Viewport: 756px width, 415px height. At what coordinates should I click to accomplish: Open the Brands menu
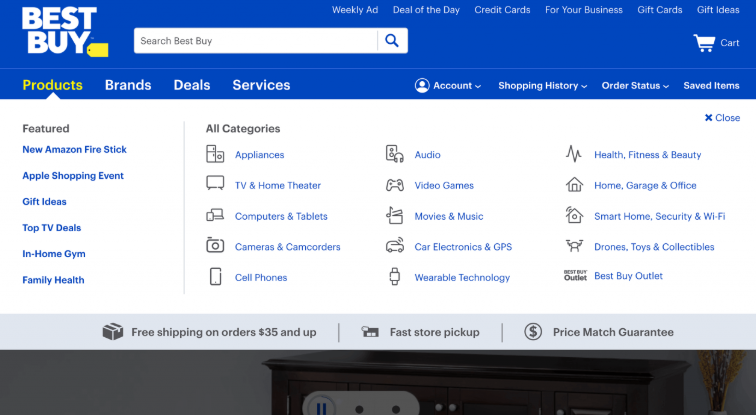(128, 85)
